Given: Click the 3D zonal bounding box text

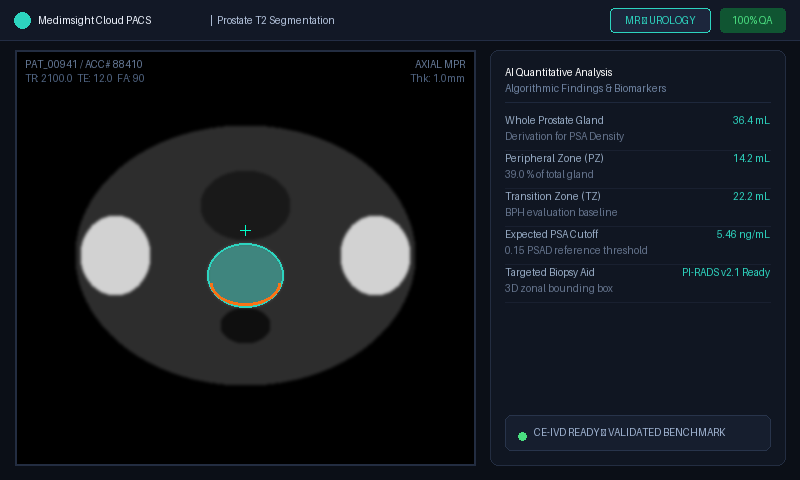Looking at the screenshot, I should [x=559, y=288].
